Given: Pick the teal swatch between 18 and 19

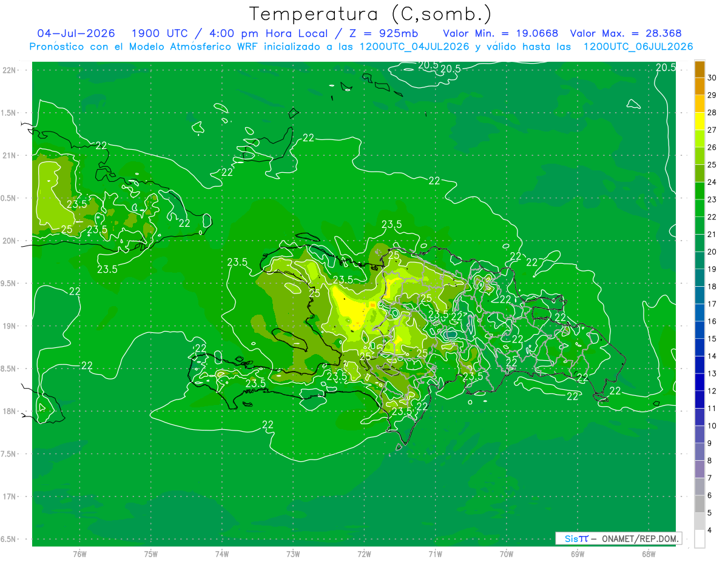Looking at the screenshot, I should (x=699, y=278).
